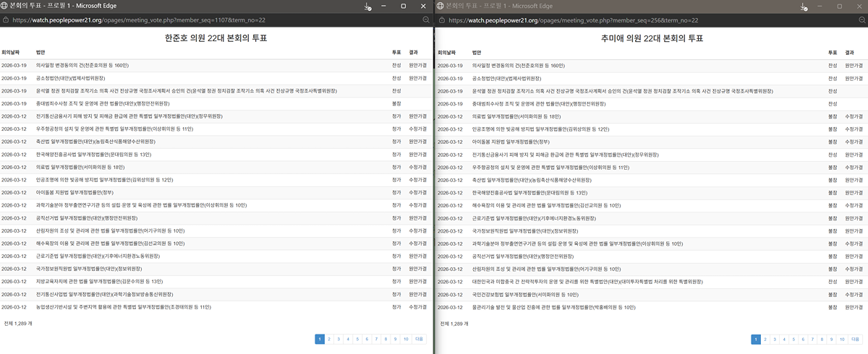Select page 1 in right pagination
This screenshot has width=868, height=354.
point(756,338)
